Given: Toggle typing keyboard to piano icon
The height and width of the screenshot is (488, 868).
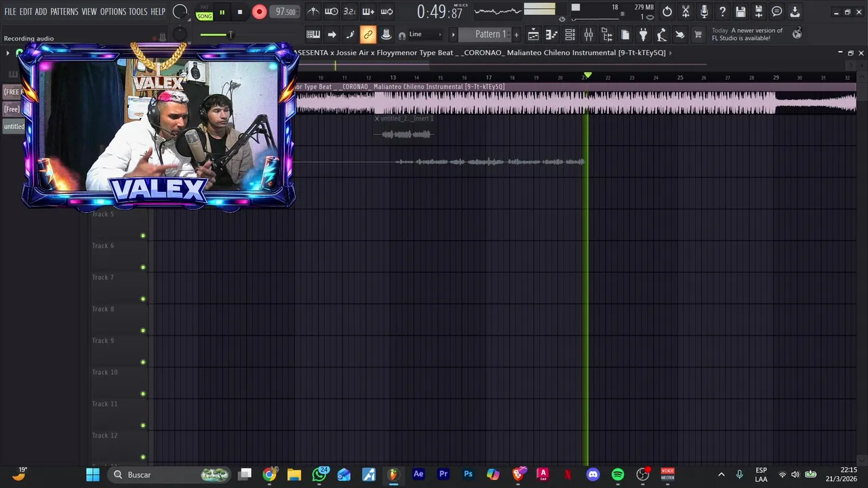Looking at the screenshot, I should pyautogui.click(x=313, y=35).
